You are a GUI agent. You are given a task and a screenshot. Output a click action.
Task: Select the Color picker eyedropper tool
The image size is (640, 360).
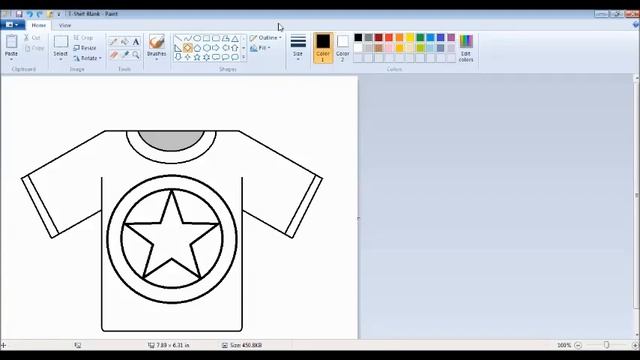[125, 54]
